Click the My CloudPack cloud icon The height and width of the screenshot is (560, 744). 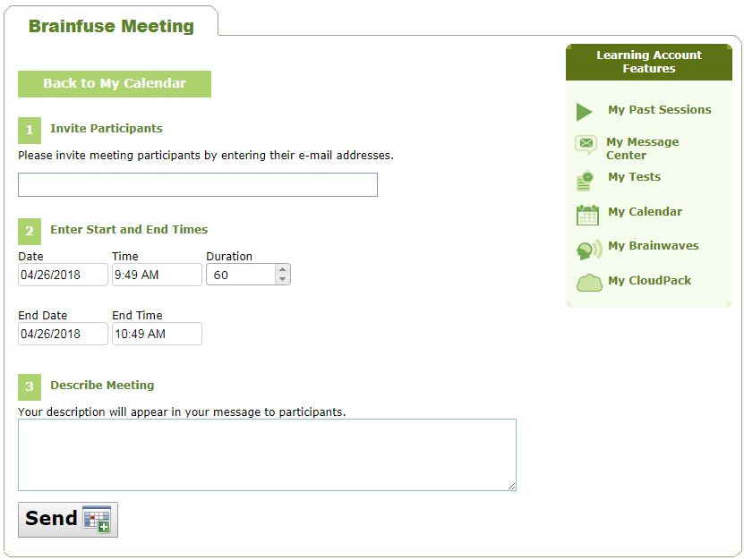pos(588,283)
